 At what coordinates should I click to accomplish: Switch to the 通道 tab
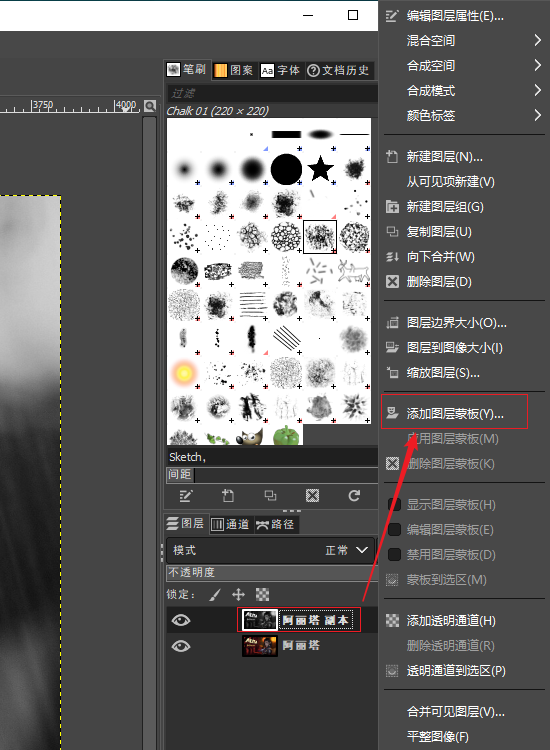[x=231, y=524]
